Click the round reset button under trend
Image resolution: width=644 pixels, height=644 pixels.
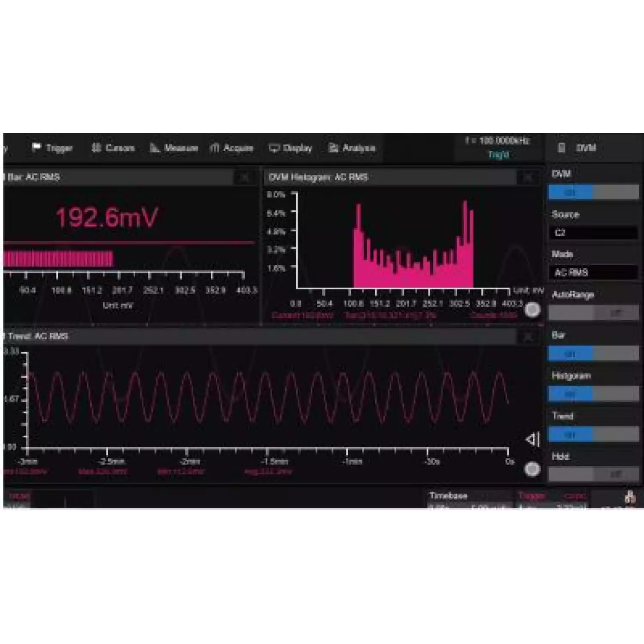532,469
